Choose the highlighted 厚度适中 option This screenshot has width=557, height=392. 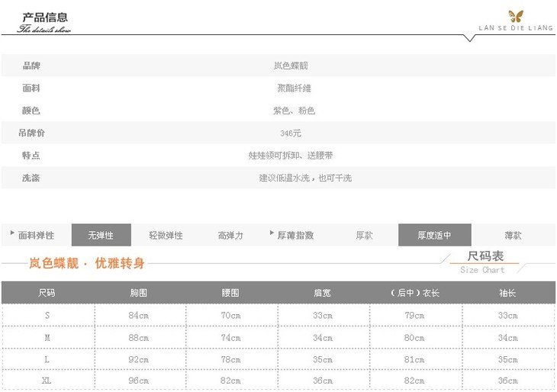pos(434,235)
